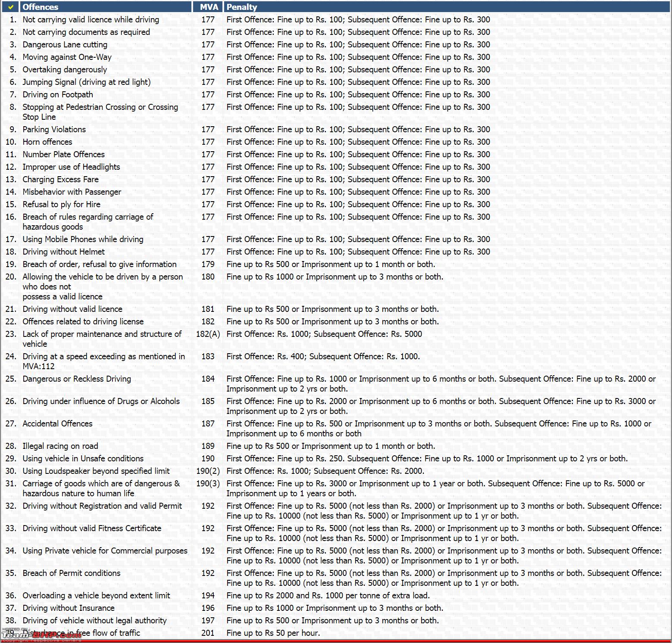Click penalty 'First Offence: Rs. 1000; Subsequent Offence: Rs. 2000.'
The image size is (672, 644).
pyautogui.click(x=325, y=471)
